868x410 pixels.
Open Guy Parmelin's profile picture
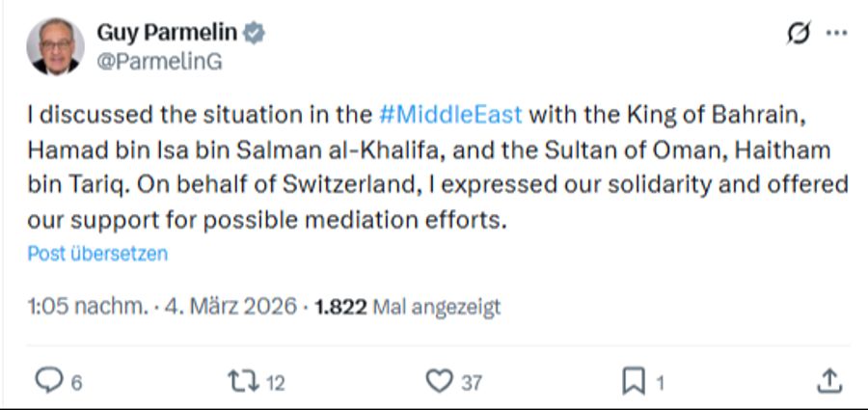coord(55,46)
